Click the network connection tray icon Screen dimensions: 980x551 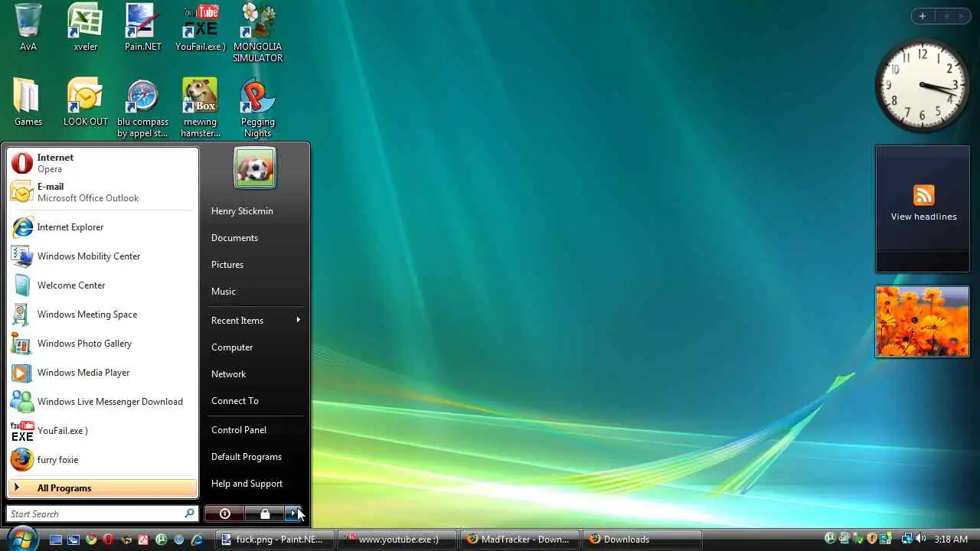907,539
